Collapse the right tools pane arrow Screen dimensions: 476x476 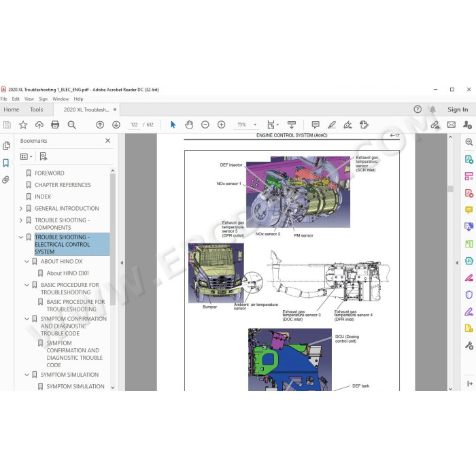pyautogui.click(x=457, y=263)
